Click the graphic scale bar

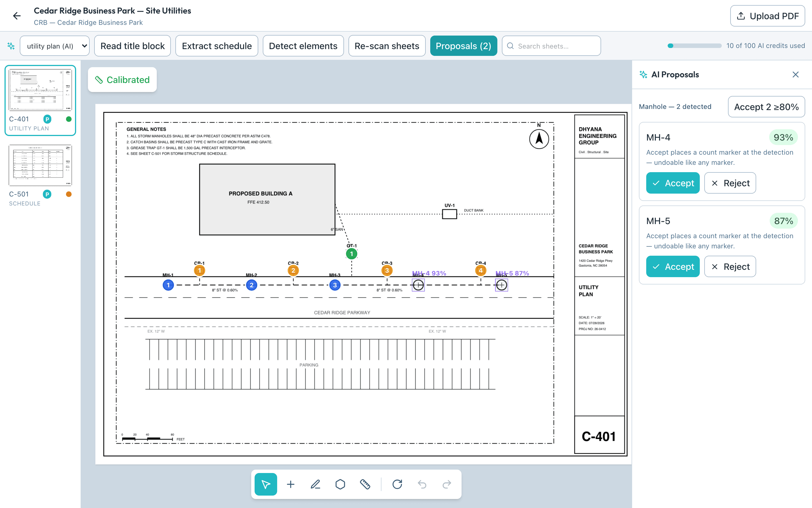tap(147, 439)
